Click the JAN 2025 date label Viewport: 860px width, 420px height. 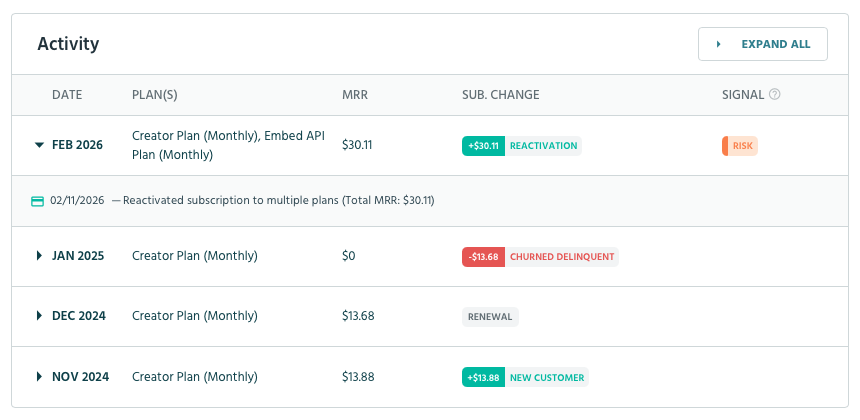78,256
